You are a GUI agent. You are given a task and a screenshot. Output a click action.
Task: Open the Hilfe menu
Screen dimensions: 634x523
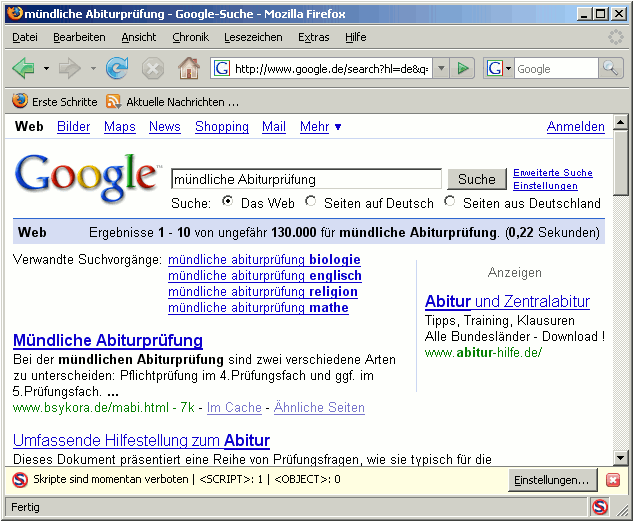[355, 37]
